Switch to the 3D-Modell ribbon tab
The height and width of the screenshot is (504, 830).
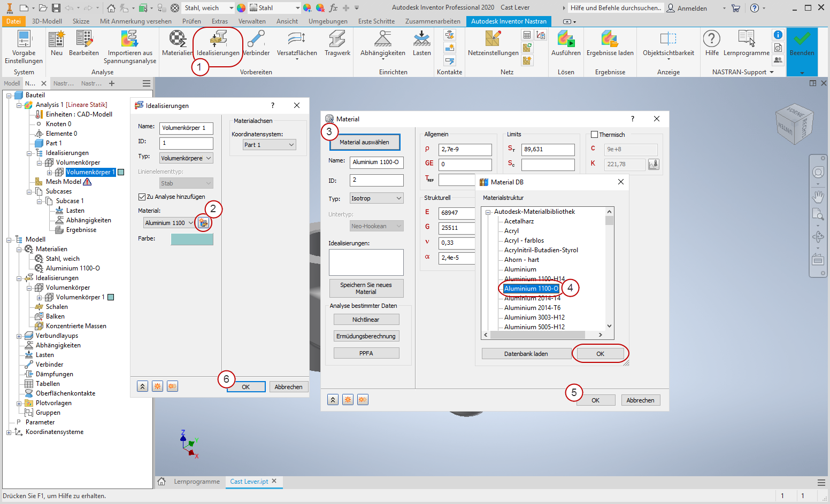pyautogui.click(x=47, y=21)
